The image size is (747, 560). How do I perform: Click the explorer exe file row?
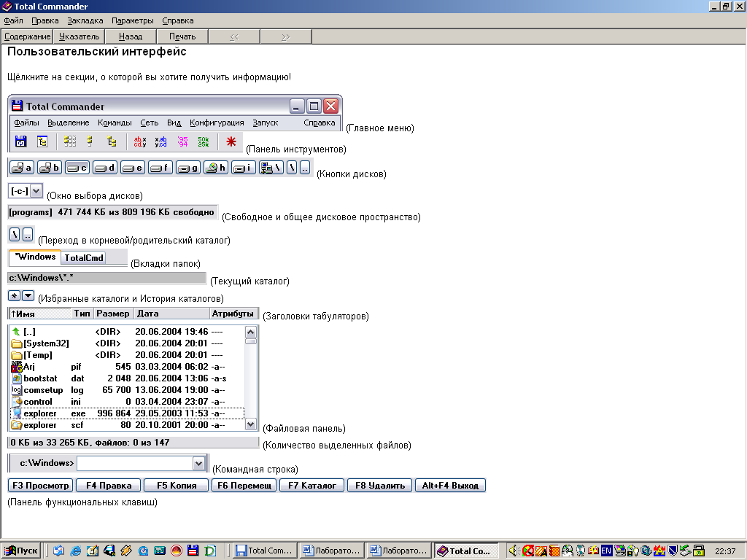pyautogui.click(x=127, y=413)
